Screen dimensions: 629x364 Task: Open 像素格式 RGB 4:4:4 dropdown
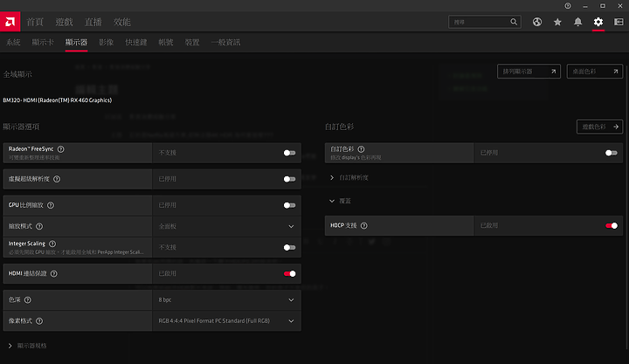coord(226,321)
